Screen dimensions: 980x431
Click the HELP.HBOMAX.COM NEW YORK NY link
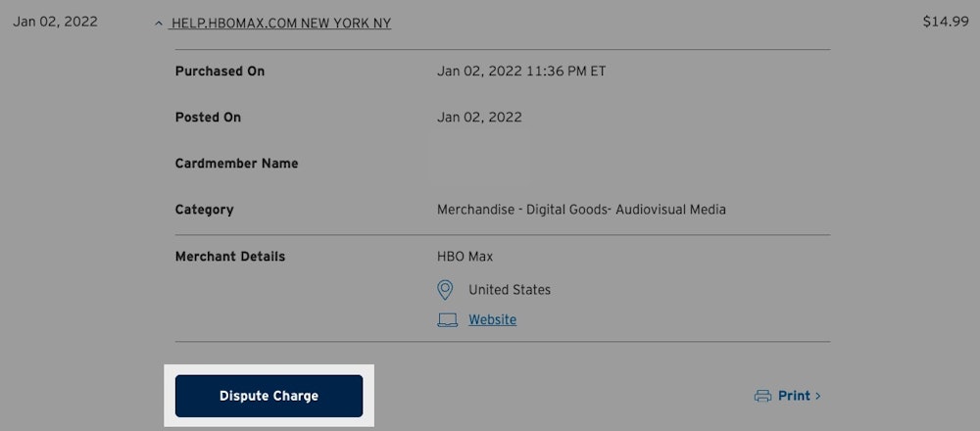280,23
